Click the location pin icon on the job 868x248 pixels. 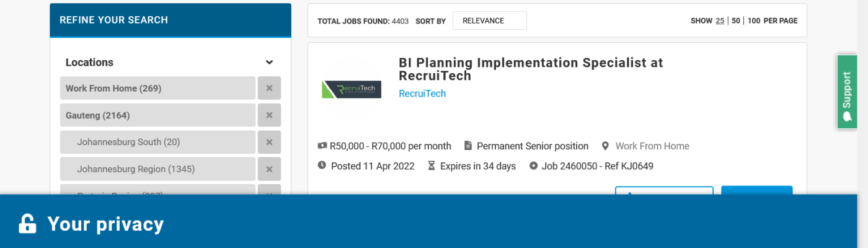click(605, 146)
